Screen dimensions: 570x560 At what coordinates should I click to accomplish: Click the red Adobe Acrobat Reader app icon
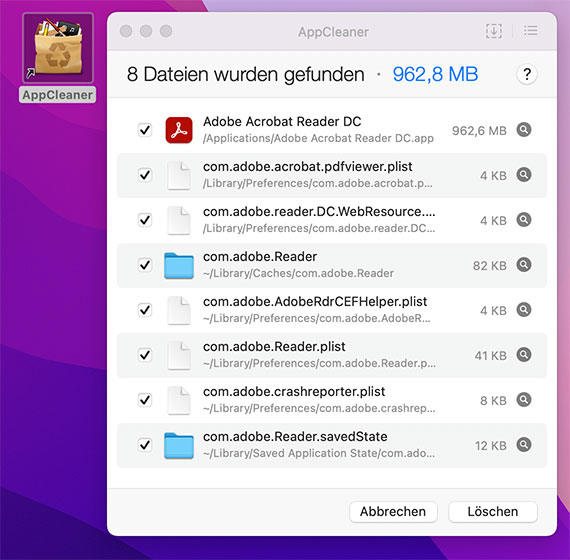point(179,130)
